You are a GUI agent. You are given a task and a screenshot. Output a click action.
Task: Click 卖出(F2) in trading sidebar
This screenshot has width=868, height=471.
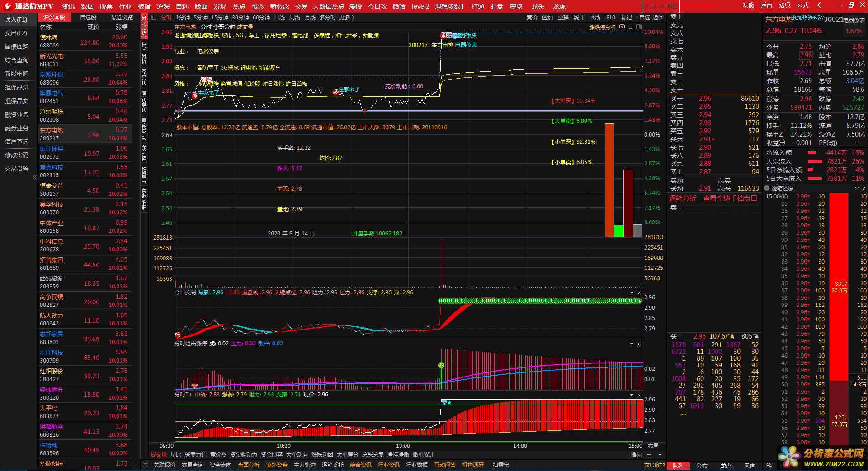click(x=16, y=33)
